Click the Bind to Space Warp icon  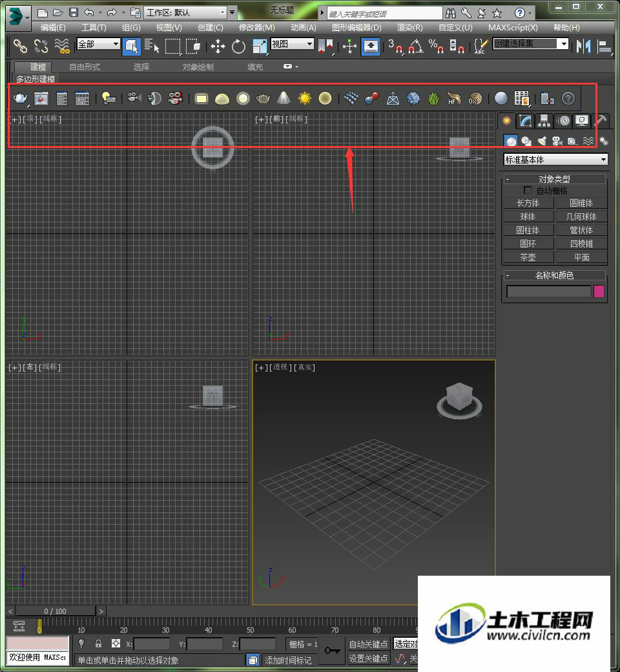coord(62,45)
